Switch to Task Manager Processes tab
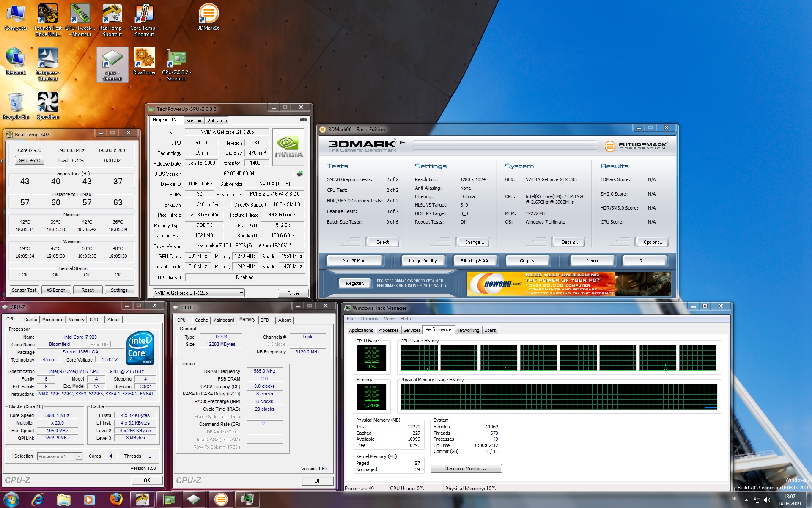812x508 pixels. (388, 330)
